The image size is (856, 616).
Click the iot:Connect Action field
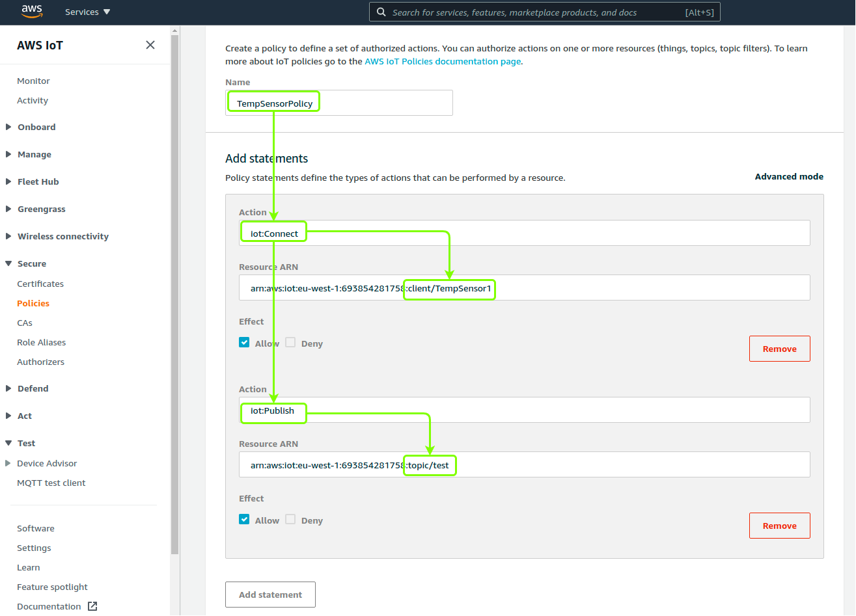click(525, 233)
